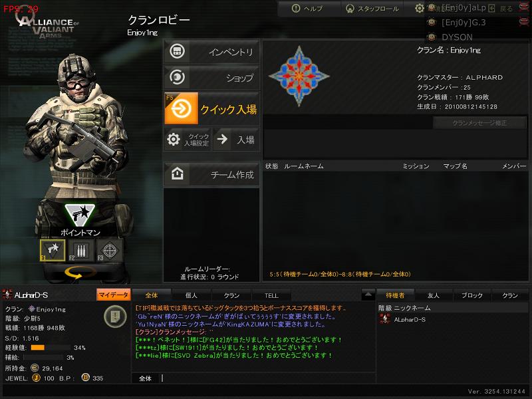Click the クイック入場設定 gear icon
The height and width of the screenshot is (399, 532).
point(174,139)
